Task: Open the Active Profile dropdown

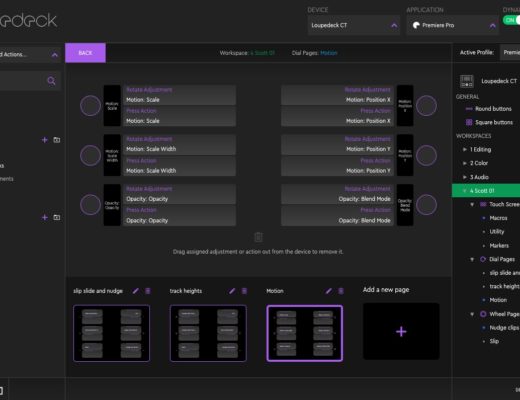Action: tap(510, 52)
